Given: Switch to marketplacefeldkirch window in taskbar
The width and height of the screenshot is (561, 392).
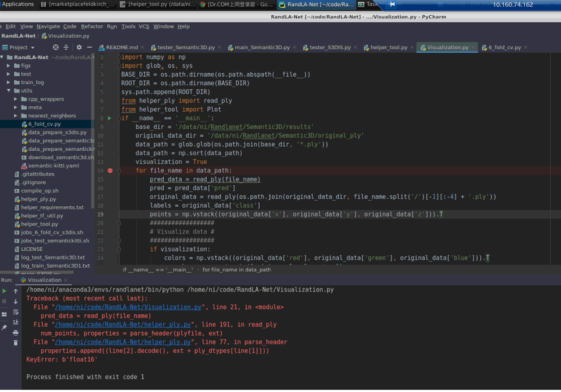Looking at the screenshot, I should 78,4.
